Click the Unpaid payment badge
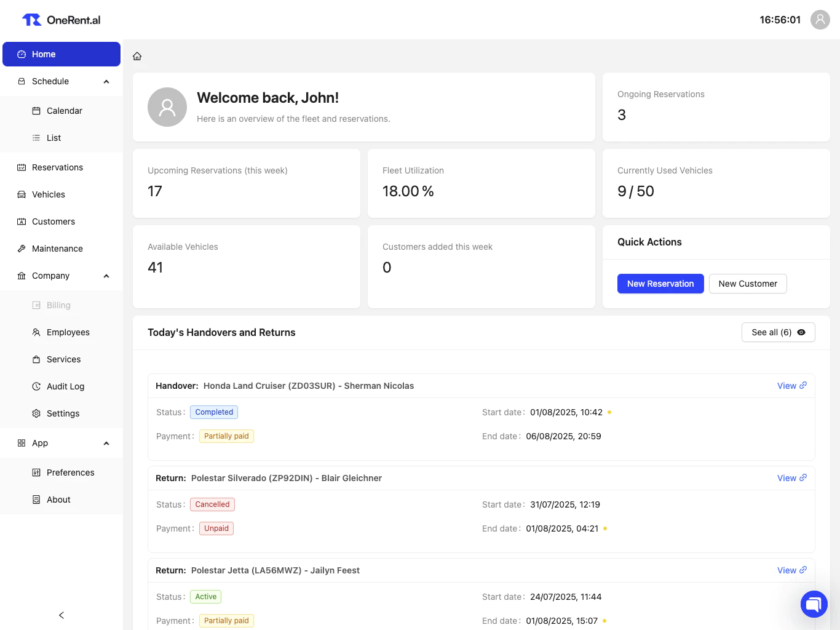This screenshot has height=630, width=840. click(216, 528)
